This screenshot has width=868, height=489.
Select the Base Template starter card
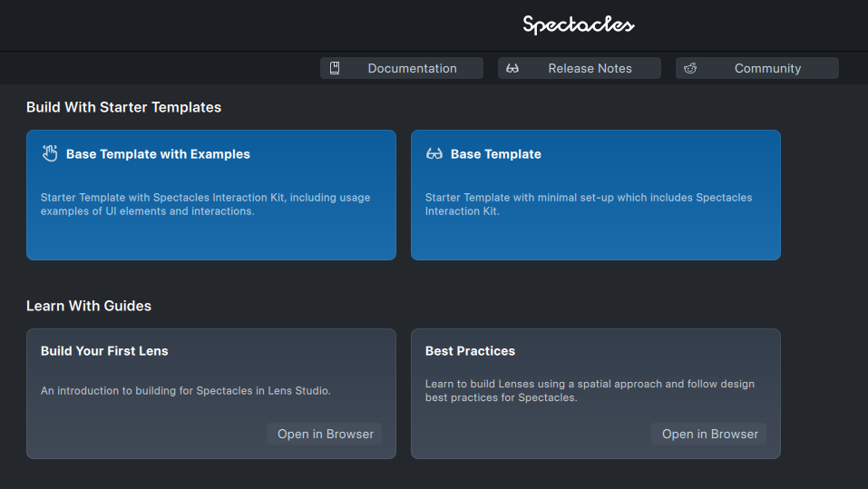point(596,195)
